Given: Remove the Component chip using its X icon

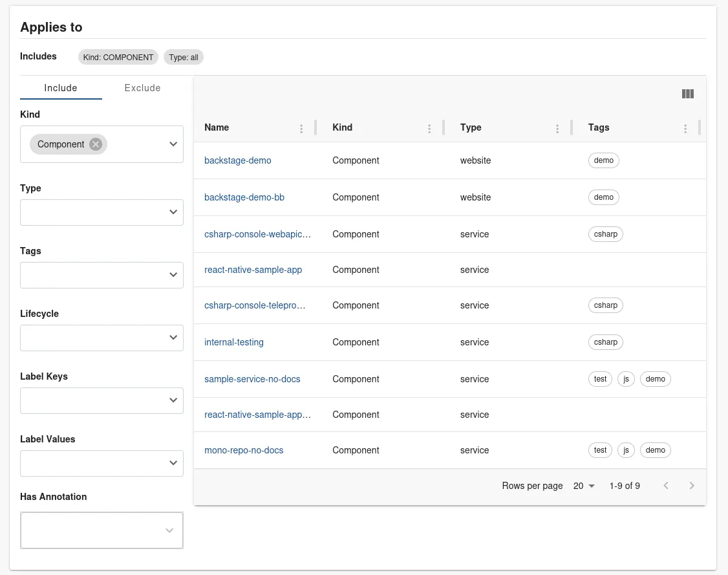Looking at the screenshot, I should [95, 144].
